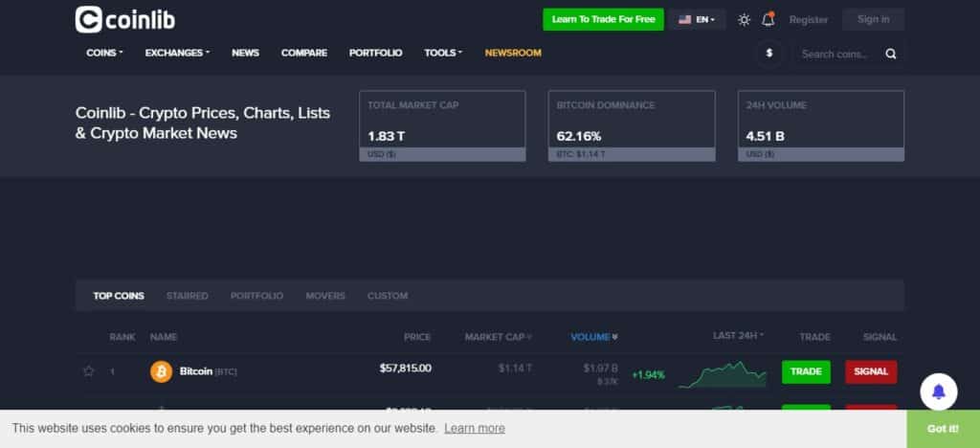Click the Bitcoin Dominance card
The image size is (980, 448).
coord(632,125)
